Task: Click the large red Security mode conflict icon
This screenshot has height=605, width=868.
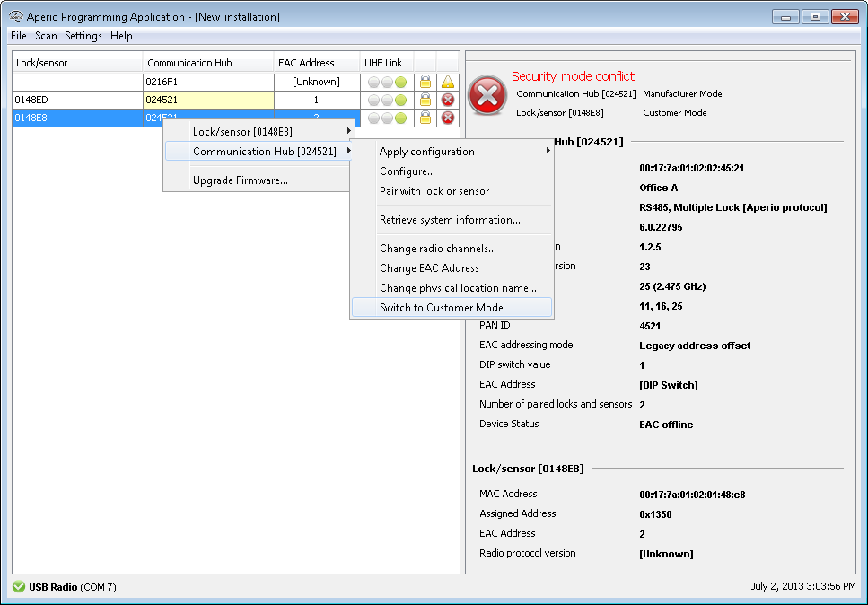Action: 487,95
